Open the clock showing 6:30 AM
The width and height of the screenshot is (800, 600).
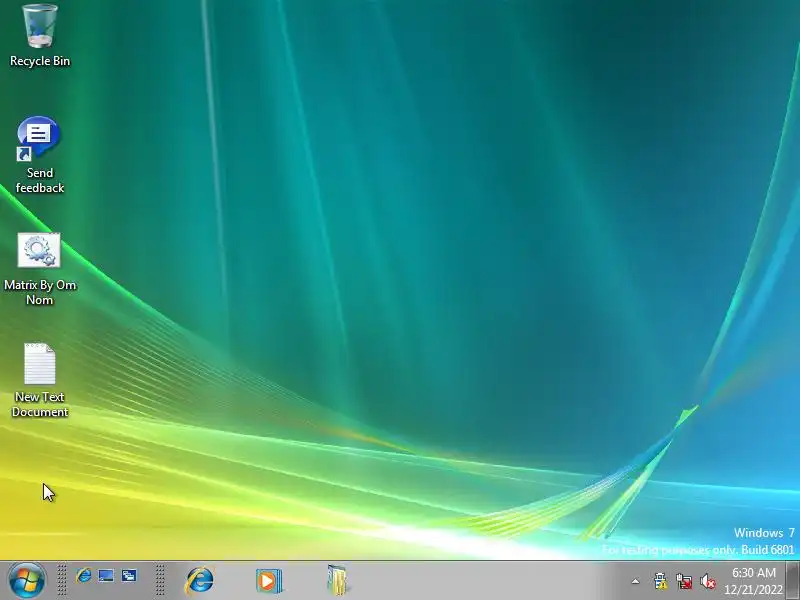click(754, 581)
